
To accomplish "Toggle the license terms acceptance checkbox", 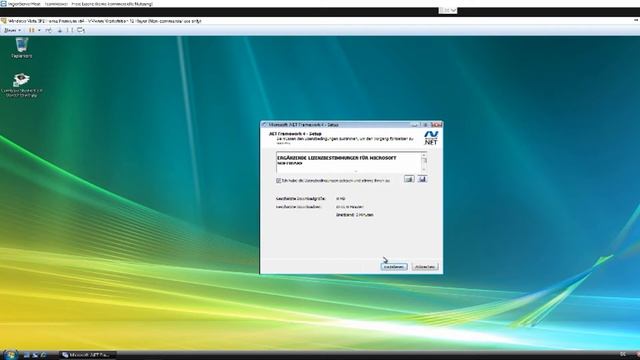I will click(278, 180).
